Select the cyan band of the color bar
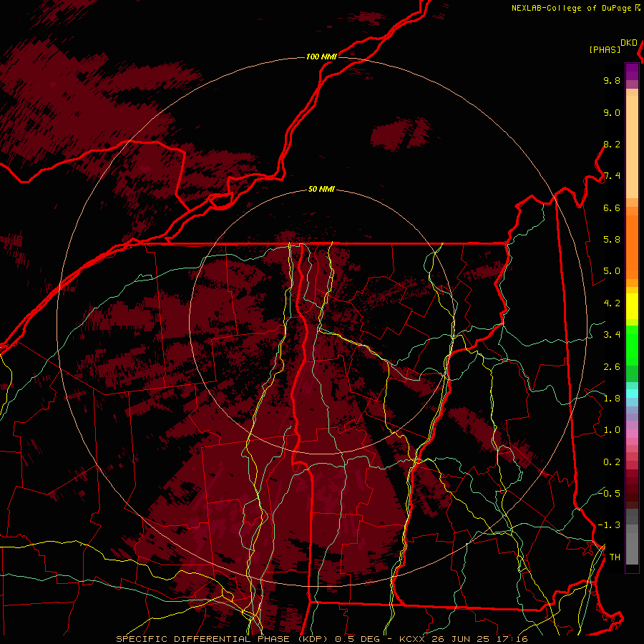Image resolution: width=644 pixels, height=644 pixels. pos(632,393)
